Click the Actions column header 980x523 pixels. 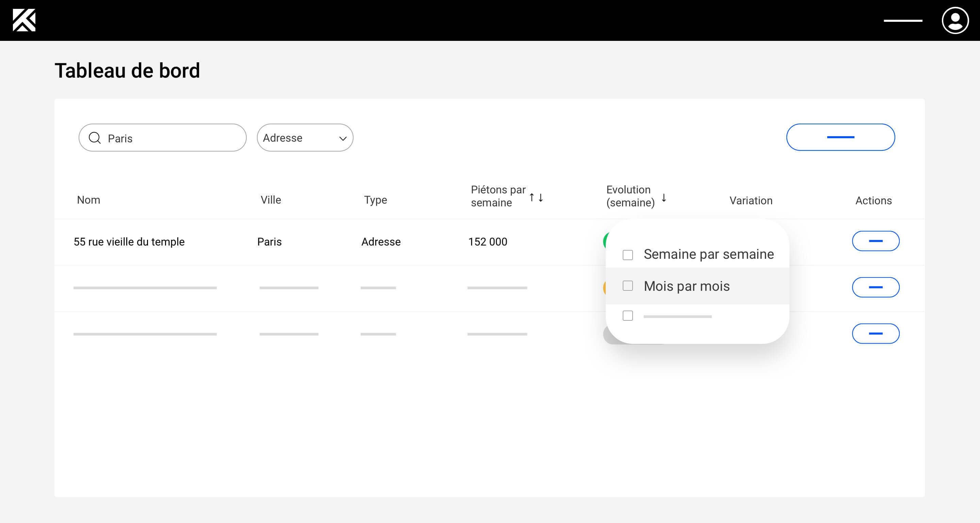(873, 201)
